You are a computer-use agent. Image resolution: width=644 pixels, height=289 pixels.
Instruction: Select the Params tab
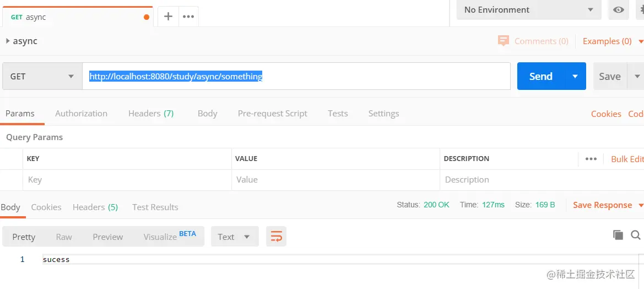[20, 114]
